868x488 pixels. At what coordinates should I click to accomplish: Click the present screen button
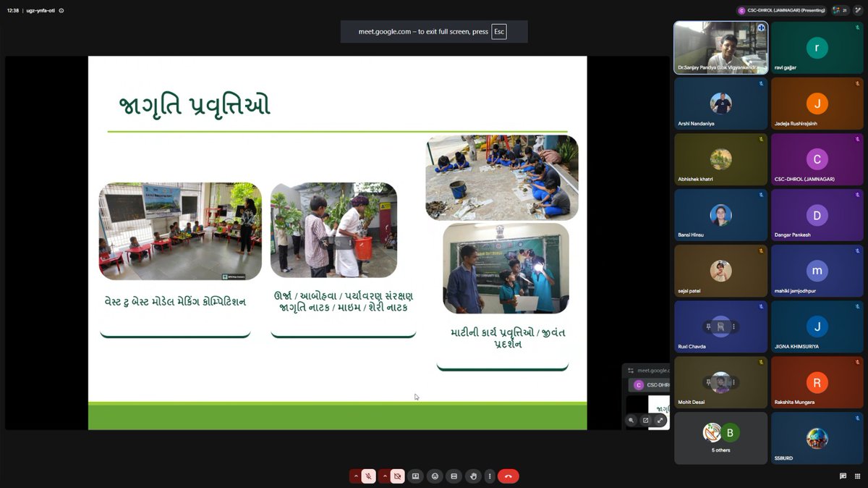[416, 476]
